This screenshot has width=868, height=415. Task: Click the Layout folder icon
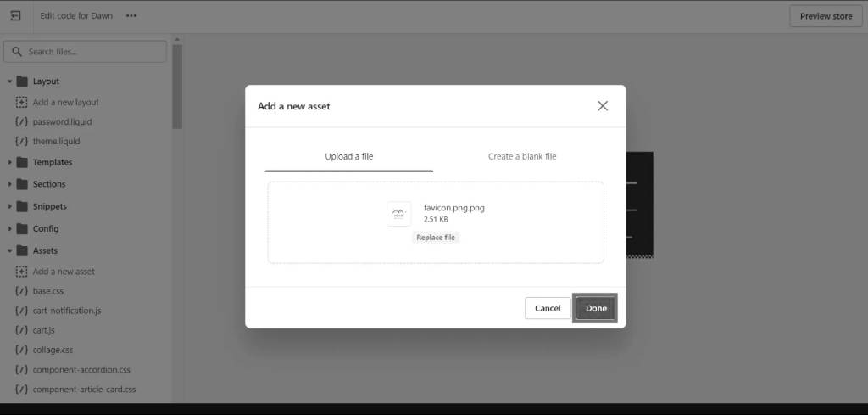pos(22,81)
